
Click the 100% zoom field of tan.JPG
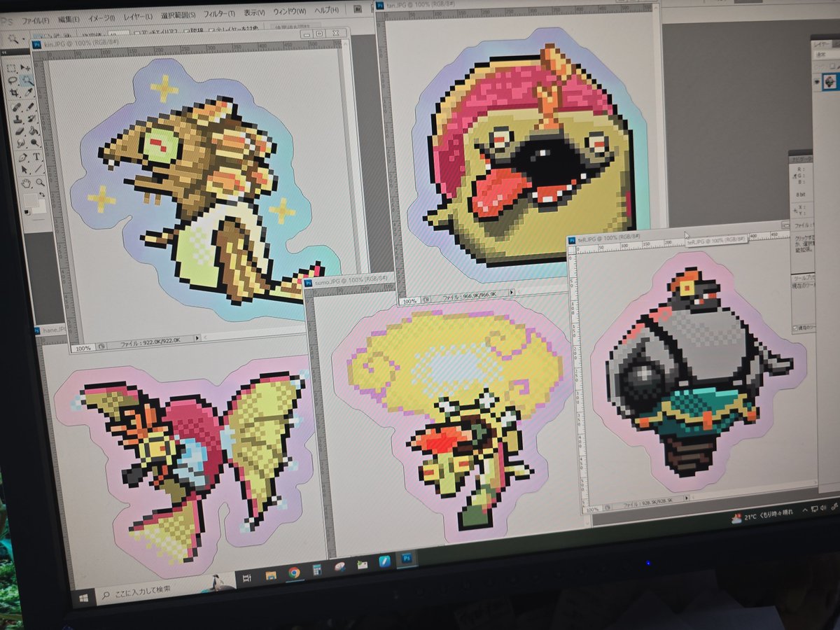[x=410, y=301]
